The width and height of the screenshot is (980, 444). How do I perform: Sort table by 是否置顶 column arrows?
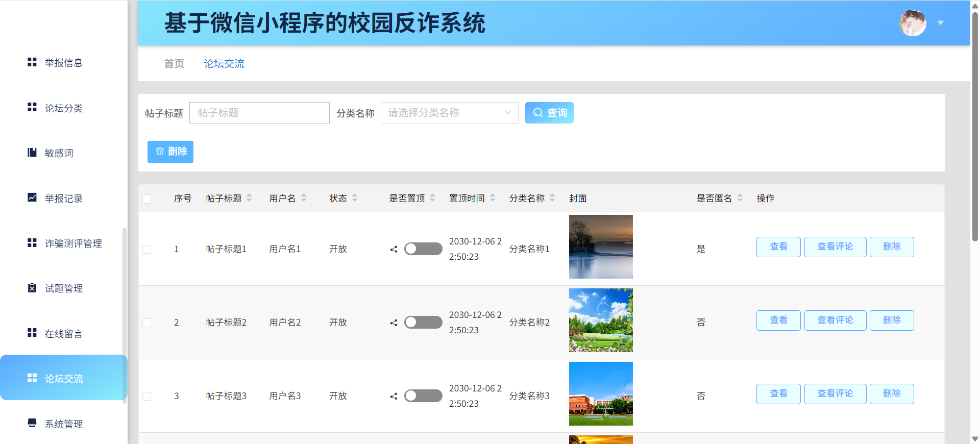pos(432,198)
